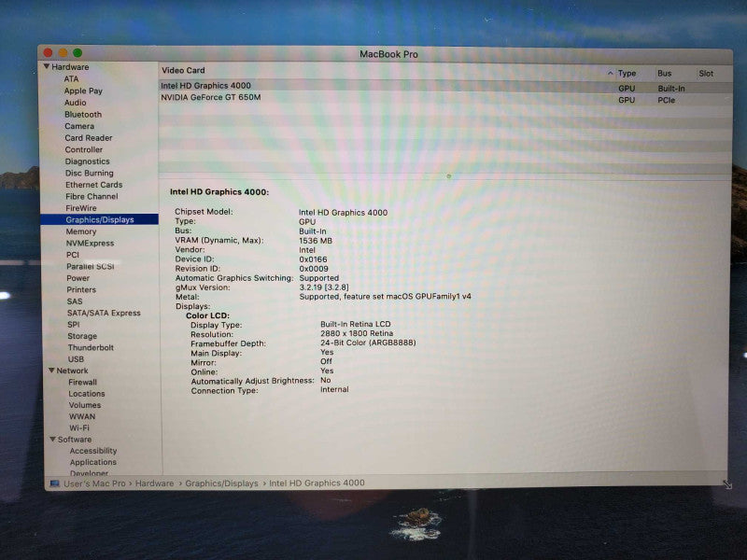Open the Controller entry
747x560 pixels.
click(84, 149)
